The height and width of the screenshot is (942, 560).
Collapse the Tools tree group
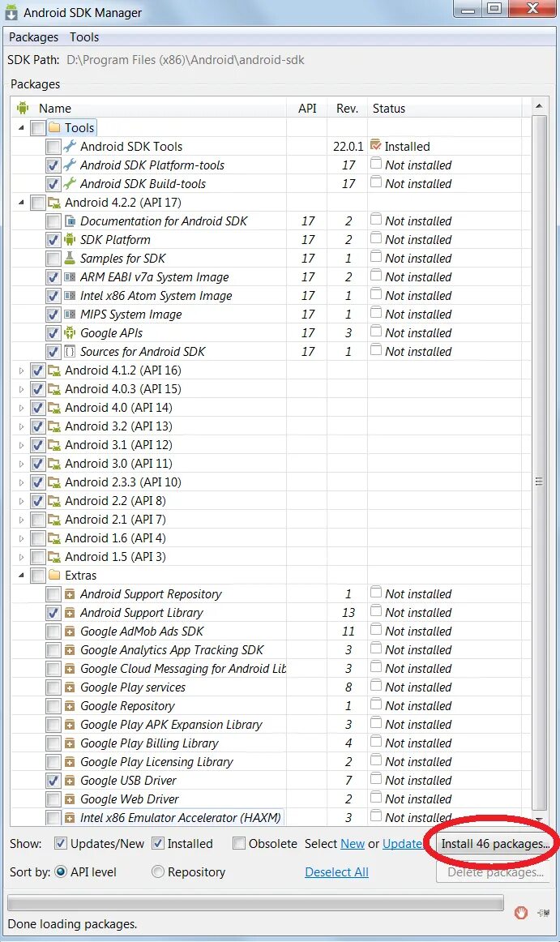pos(22,127)
